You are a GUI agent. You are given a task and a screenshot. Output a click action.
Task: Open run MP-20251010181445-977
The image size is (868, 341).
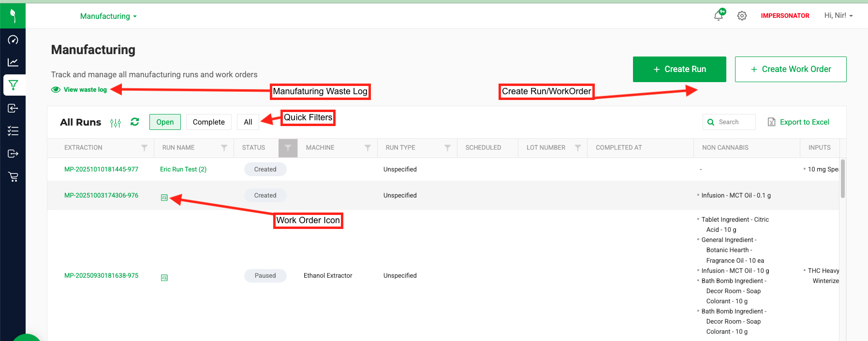101,169
